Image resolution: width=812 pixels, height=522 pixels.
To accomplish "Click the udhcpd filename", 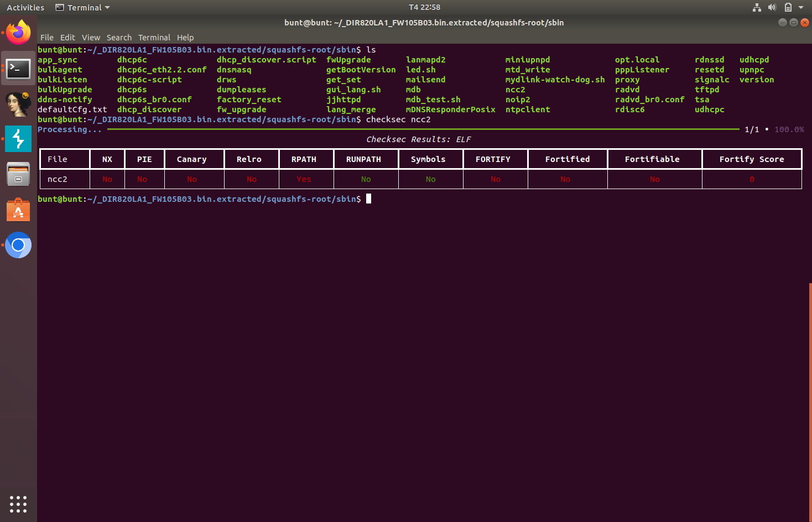I will (754, 60).
